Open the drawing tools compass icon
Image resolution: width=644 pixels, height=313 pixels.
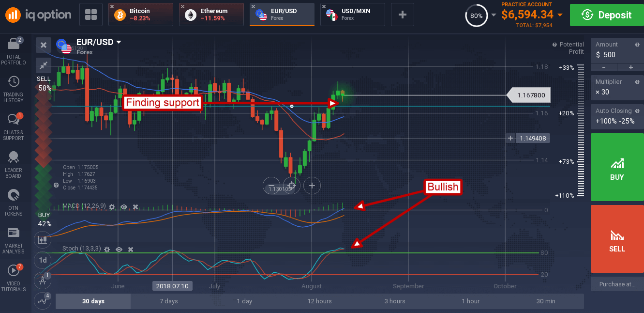tap(43, 280)
